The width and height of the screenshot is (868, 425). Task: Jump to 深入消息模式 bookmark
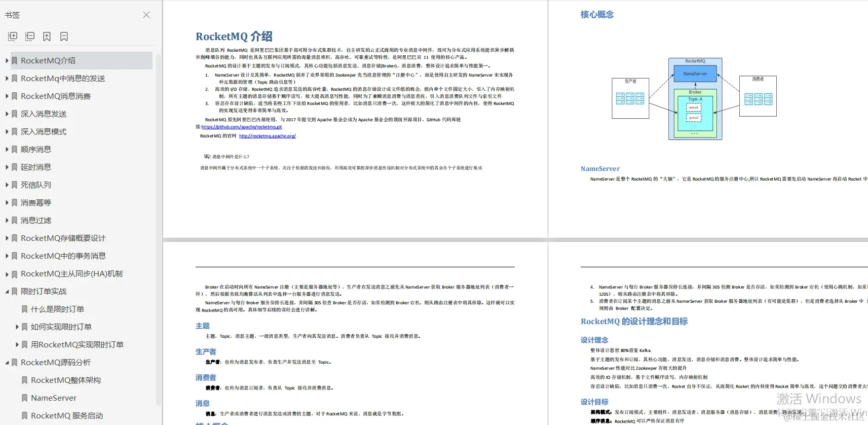(x=44, y=131)
